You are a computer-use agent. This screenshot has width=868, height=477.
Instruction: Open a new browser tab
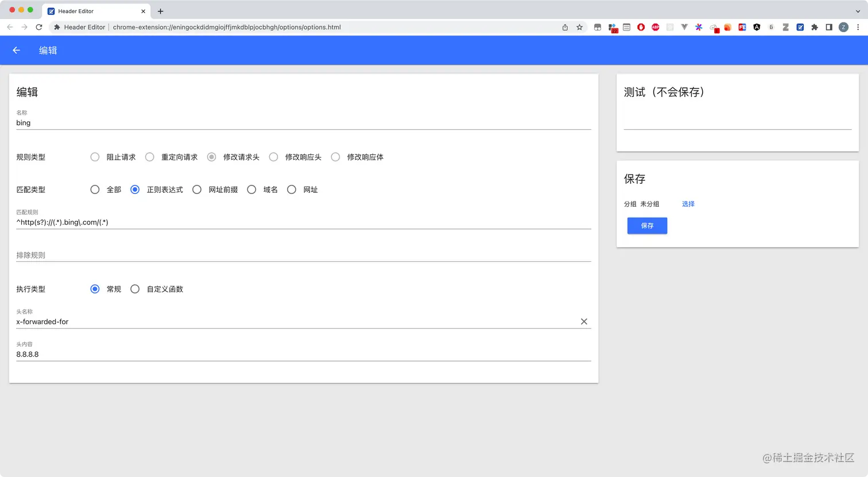pyautogui.click(x=161, y=11)
